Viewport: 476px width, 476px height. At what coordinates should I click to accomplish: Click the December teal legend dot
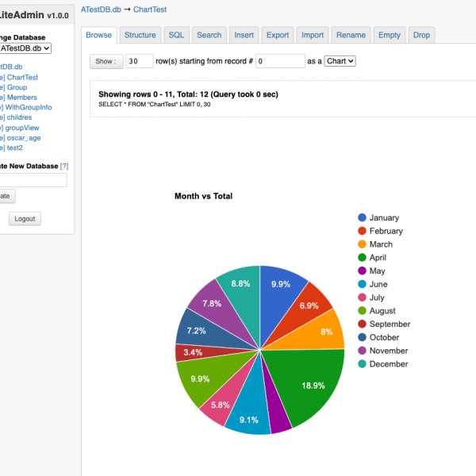363,364
